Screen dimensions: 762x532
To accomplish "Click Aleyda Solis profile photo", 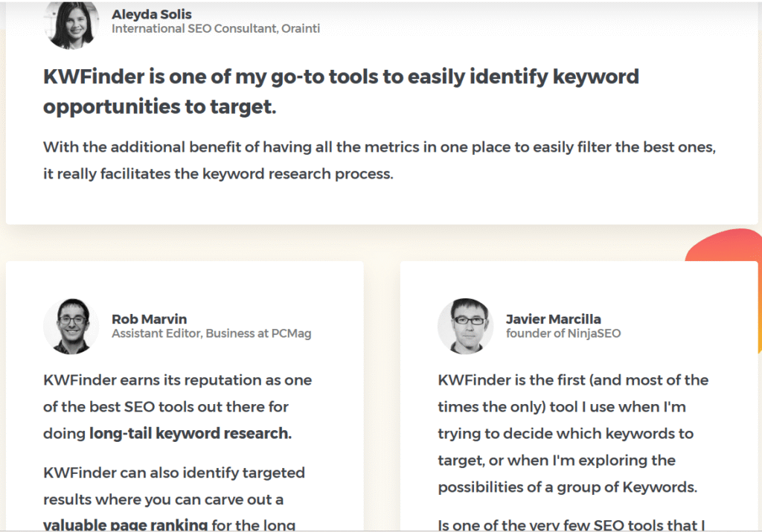I will tap(71, 25).
